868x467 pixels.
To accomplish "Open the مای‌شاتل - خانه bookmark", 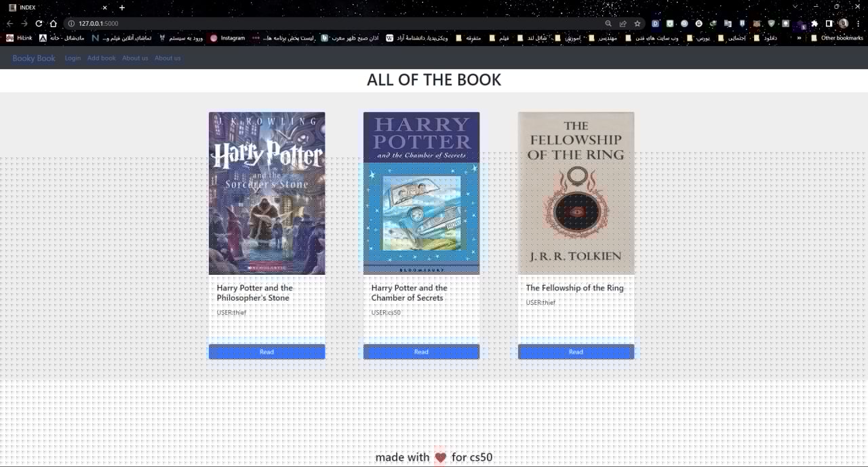I will click(x=62, y=38).
